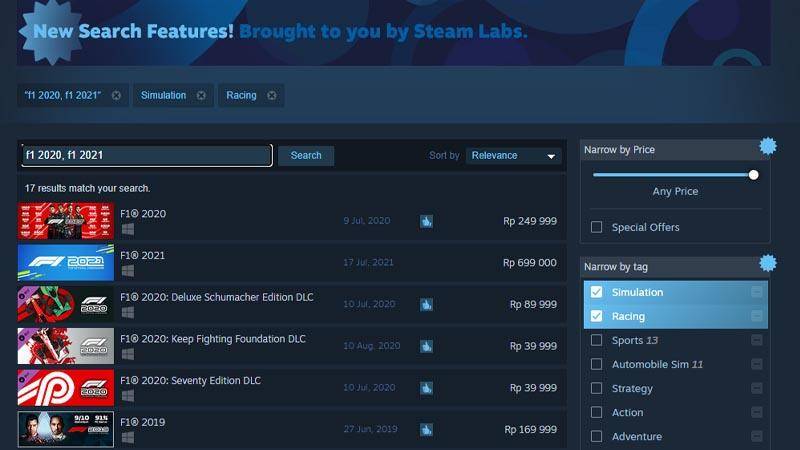Check the Action tag checkbox
This screenshot has height=450, width=800.
point(596,412)
